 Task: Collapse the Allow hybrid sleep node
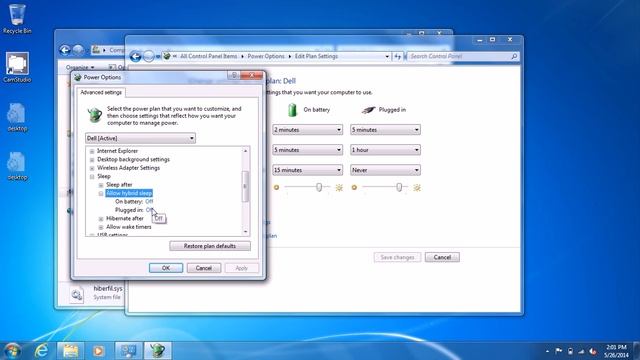pyautogui.click(x=101, y=193)
